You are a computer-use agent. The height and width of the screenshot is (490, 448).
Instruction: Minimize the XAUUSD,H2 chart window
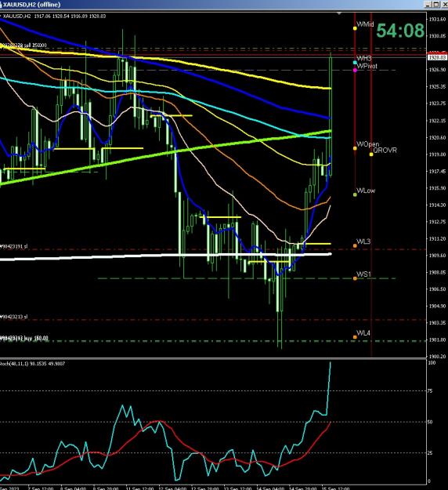coord(428,5)
